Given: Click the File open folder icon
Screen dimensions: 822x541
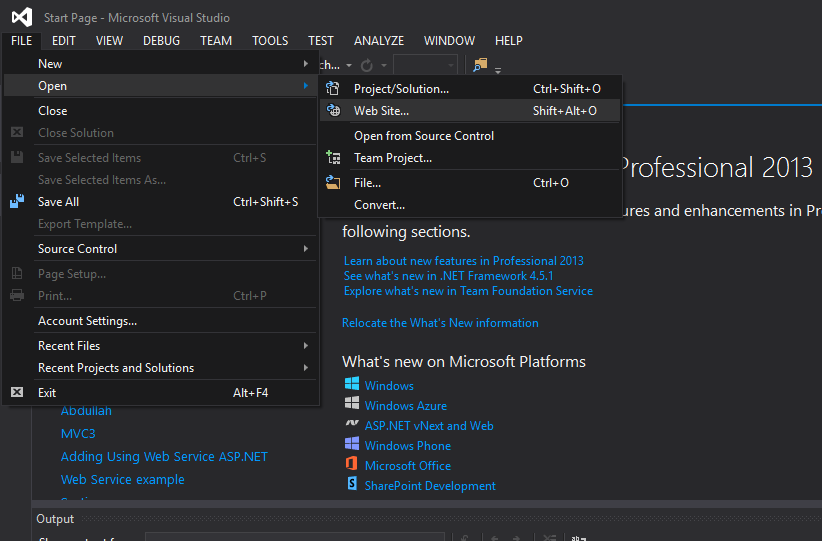Looking at the screenshot, I should [333, 182].
